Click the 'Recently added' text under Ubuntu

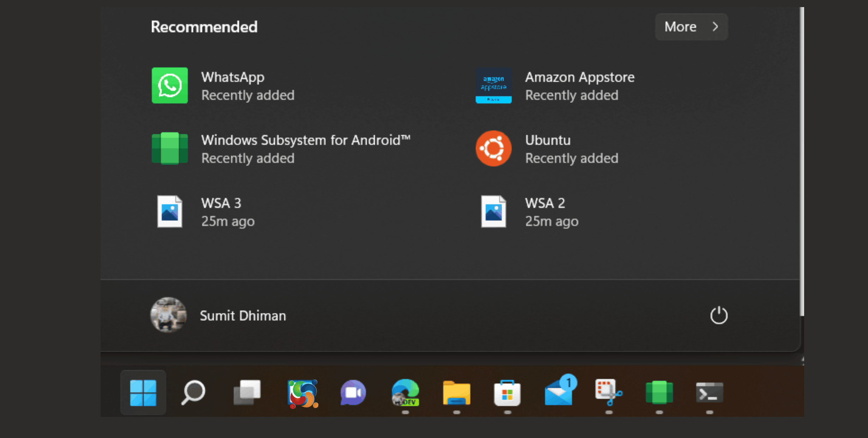pyautogui.click(x=572, y=158)
